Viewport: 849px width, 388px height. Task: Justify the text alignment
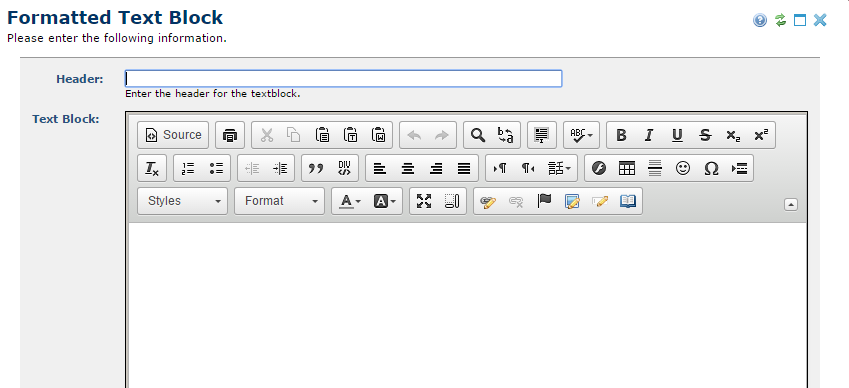tap(464, 168)
